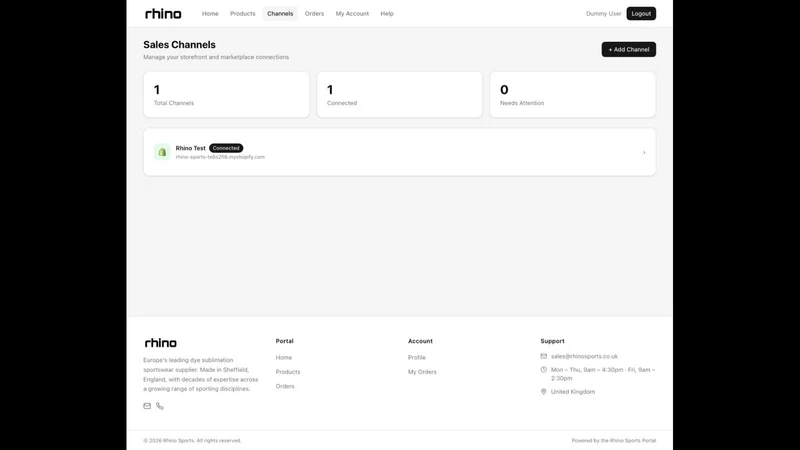Screen dimensions: 800x450
Task: Open Orders in top navigation
Action: (314, 14)
